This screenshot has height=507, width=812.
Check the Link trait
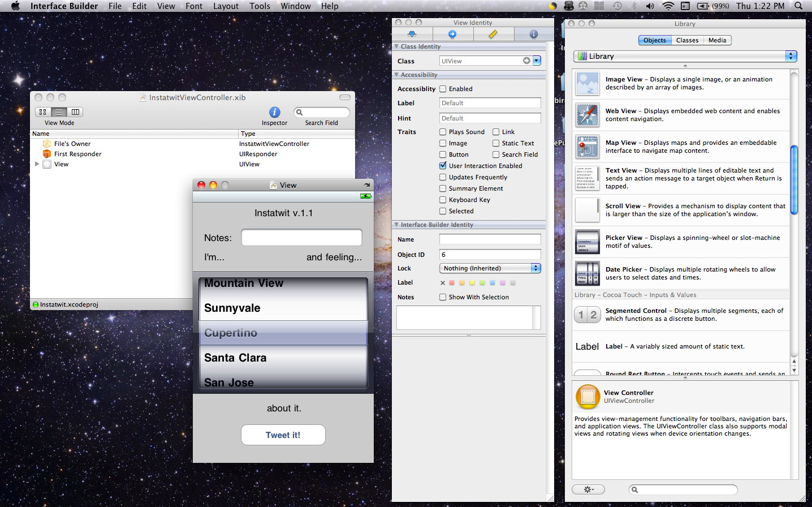(496, 132)
